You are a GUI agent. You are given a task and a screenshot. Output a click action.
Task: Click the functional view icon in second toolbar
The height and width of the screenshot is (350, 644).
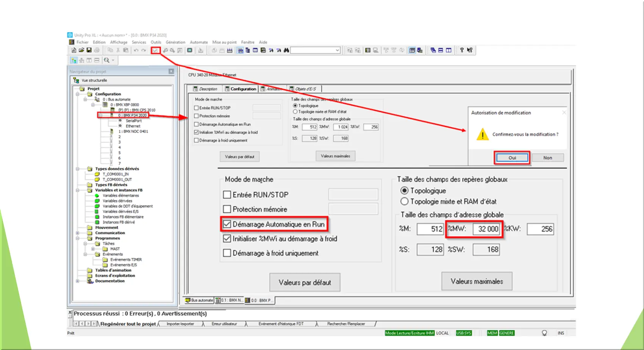pyautogui.click(x=81, y=60)
